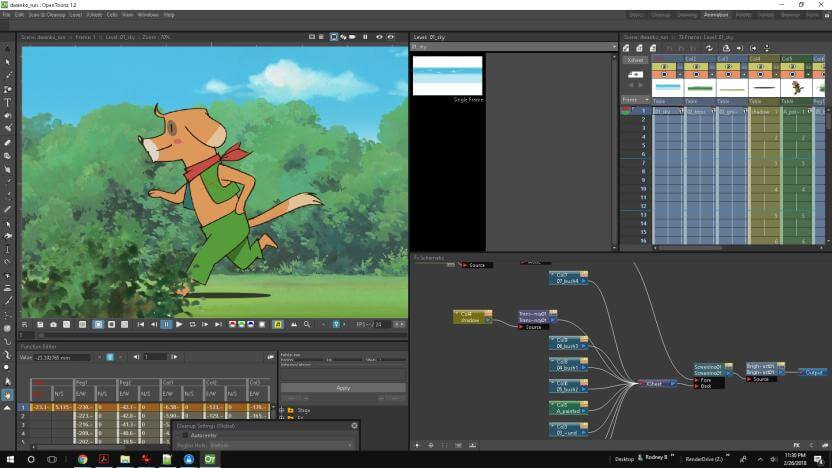
Task: Click the Apply button in Function Editor
Action: 343,388
